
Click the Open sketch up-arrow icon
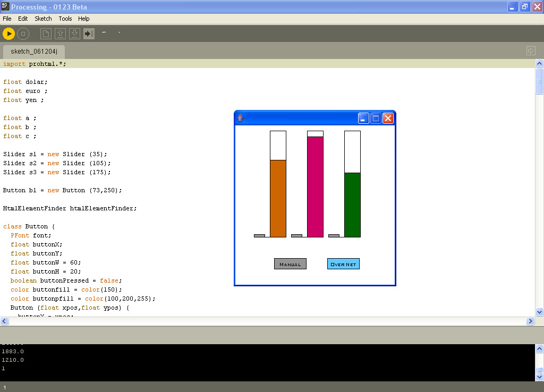61,34
